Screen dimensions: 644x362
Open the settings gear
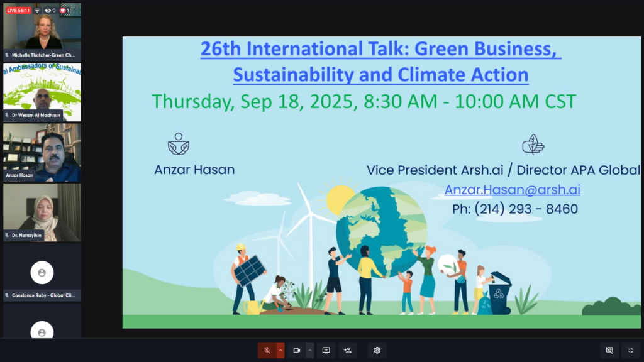pos(377,350)
